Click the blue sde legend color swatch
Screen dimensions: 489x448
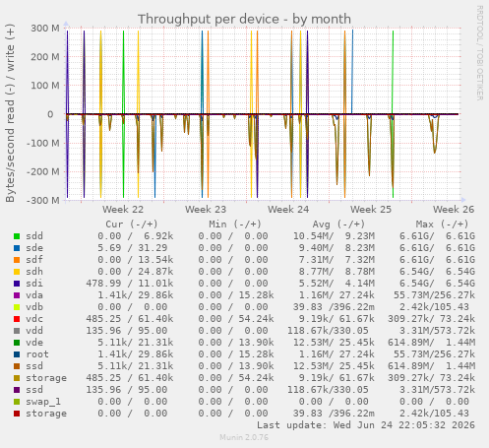pyautogui.click(x=17, y=248)
